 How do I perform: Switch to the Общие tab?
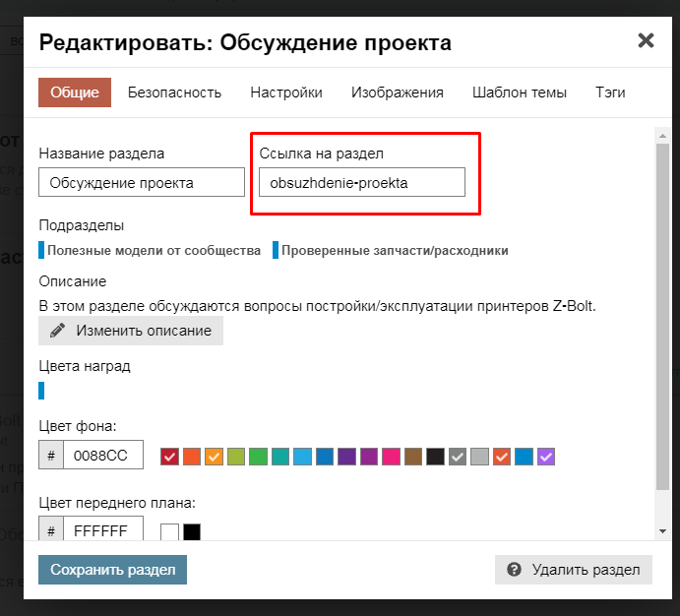75,92
